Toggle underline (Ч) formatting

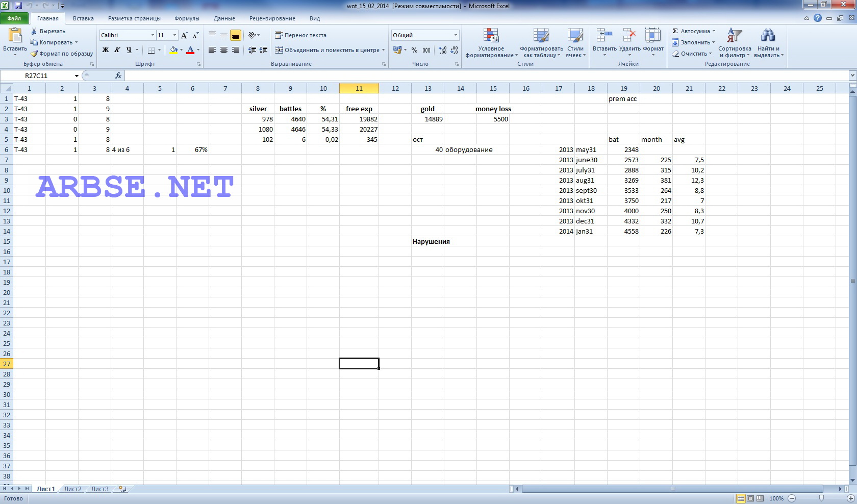tap(129, 50)
